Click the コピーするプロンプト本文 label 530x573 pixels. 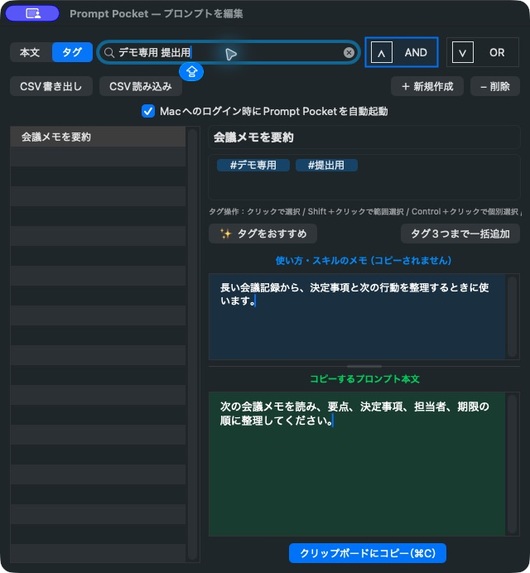tap(364, 379)
